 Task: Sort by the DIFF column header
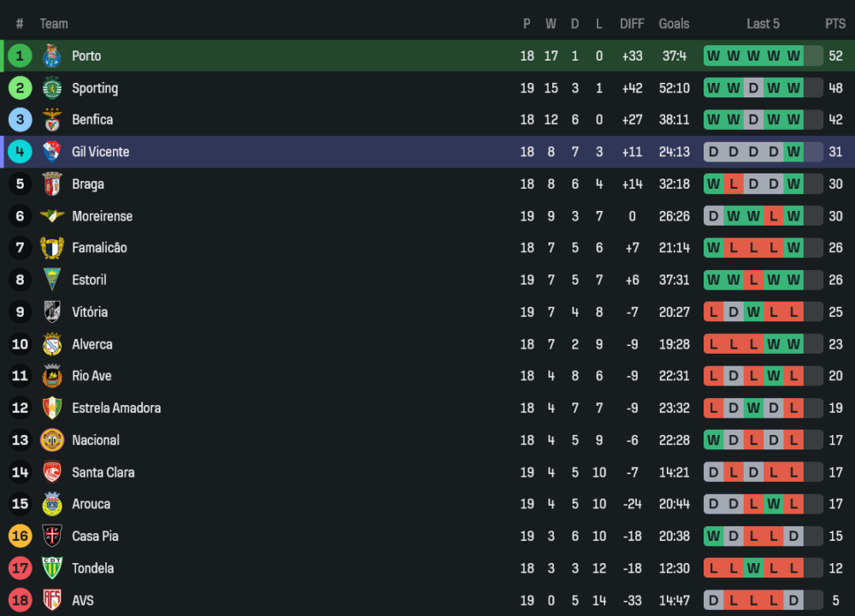click(x=632, y=24)
